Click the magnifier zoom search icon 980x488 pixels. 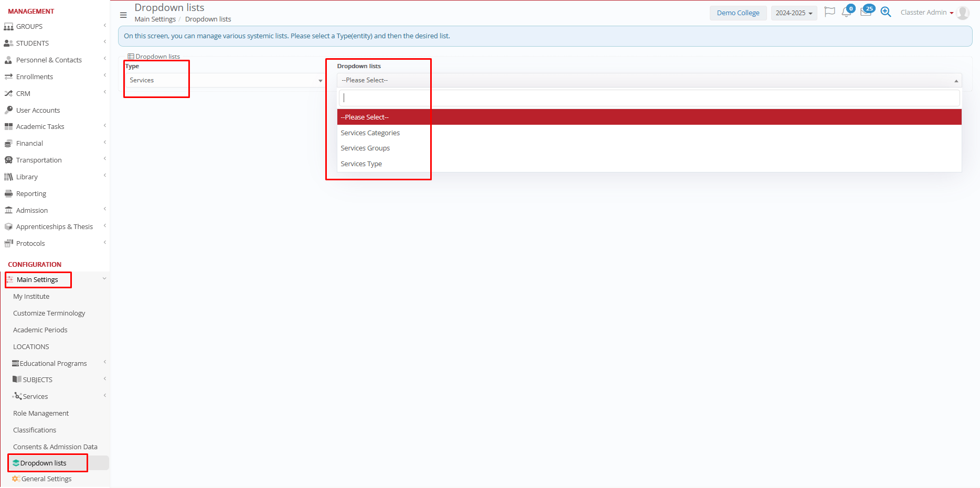click(x=886, y=12)
